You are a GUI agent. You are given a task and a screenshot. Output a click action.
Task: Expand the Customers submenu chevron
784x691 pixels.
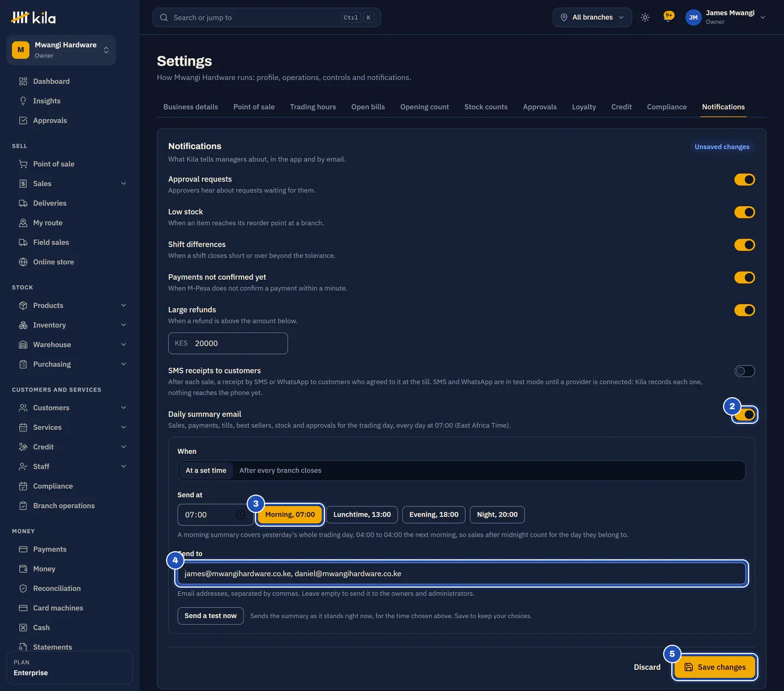click(x=124, y=408)
